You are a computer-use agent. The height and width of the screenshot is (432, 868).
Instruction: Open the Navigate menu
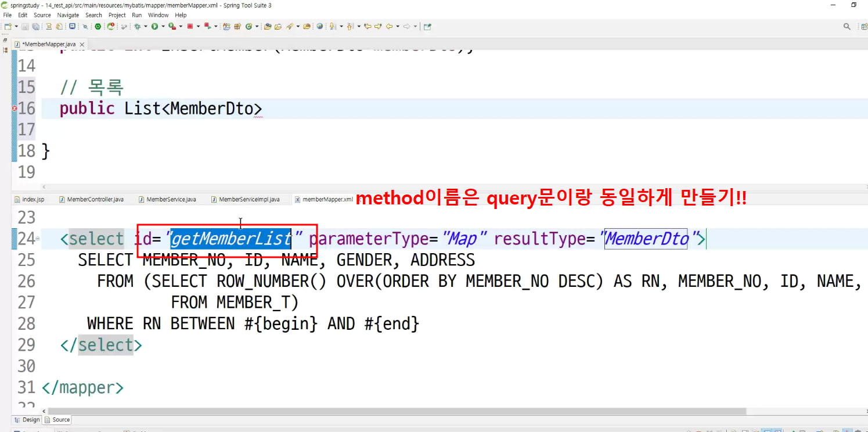pos(68,15)
